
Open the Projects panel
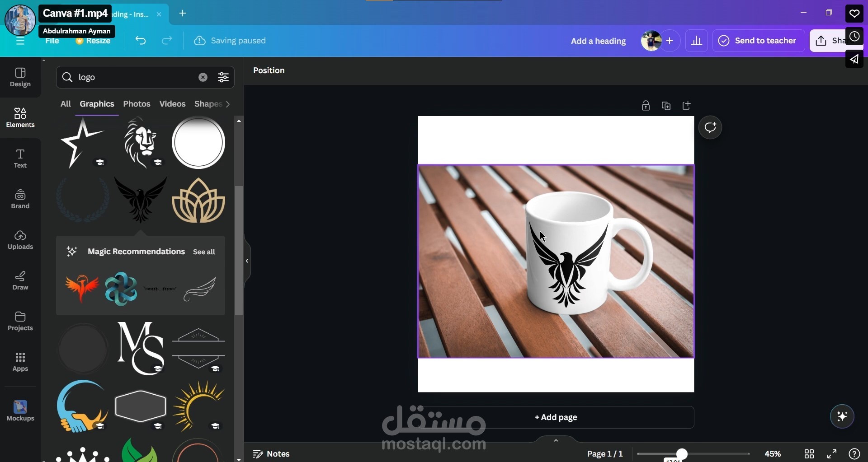coord(20,321)
